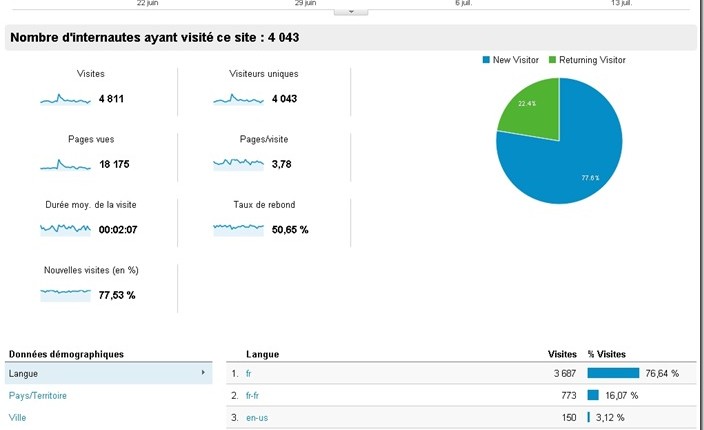This screenshot has height=430, width=704.
Task: Click the 76,64 % visits bar
Action: [x=612, y=373]
